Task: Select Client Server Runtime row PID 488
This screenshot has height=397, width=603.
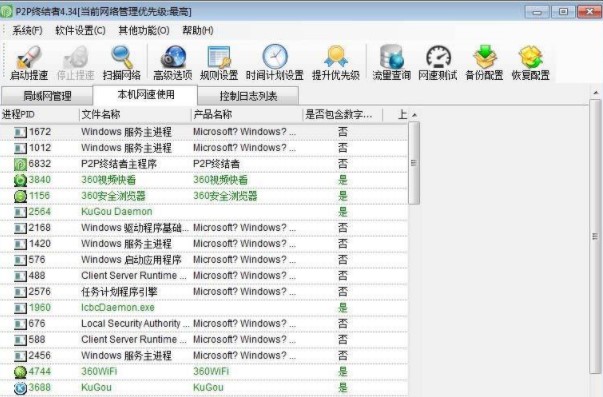Action: click(204, 276)
